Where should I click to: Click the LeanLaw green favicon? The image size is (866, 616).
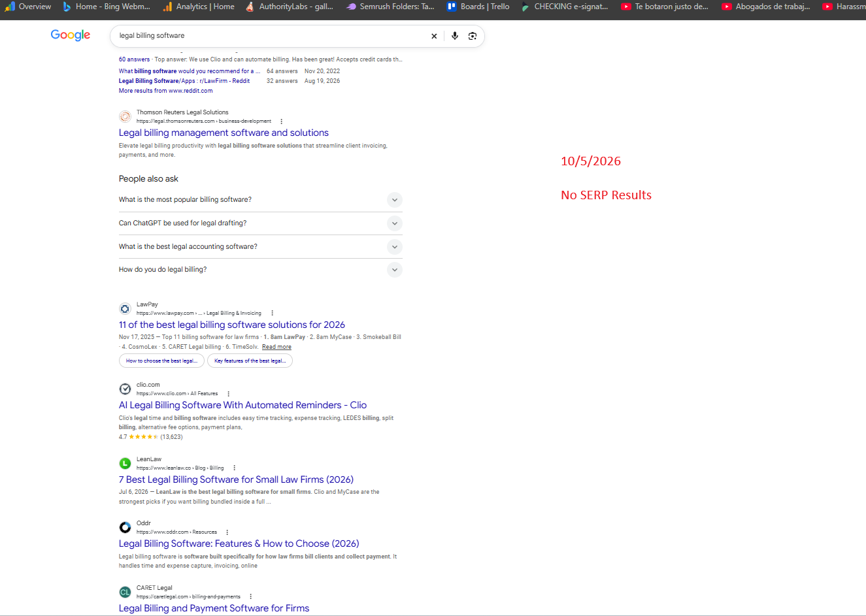(125, 463)
